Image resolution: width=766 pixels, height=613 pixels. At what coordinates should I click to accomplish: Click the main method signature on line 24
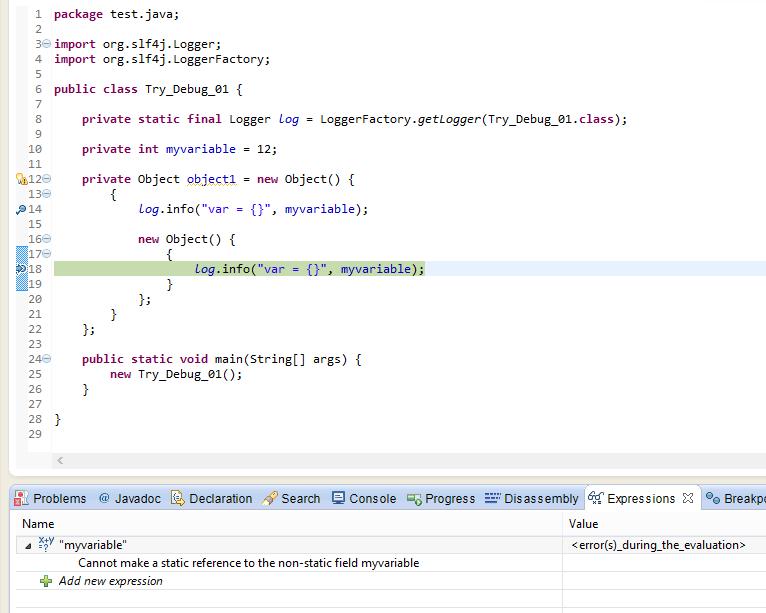coord(222,359)
